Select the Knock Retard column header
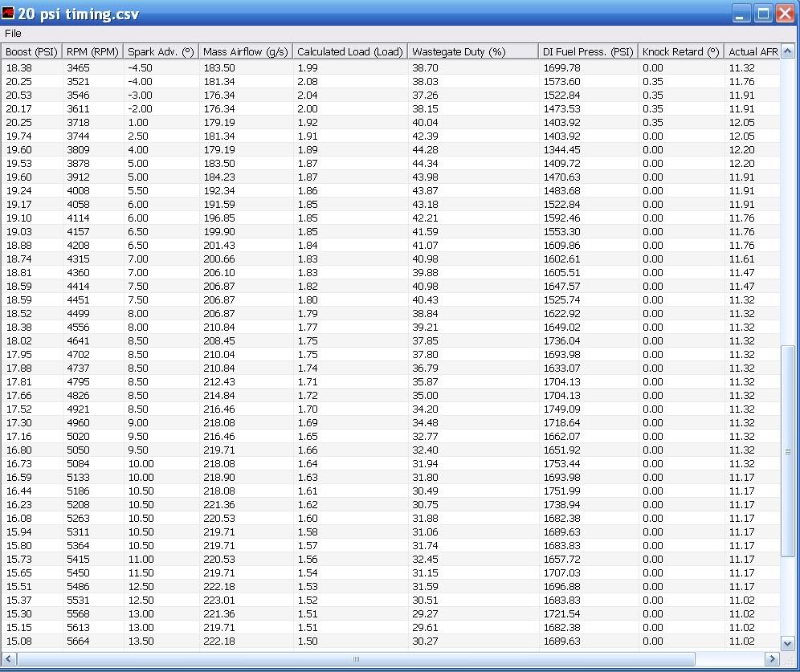 pyautogui.click(x=680, y=51)
